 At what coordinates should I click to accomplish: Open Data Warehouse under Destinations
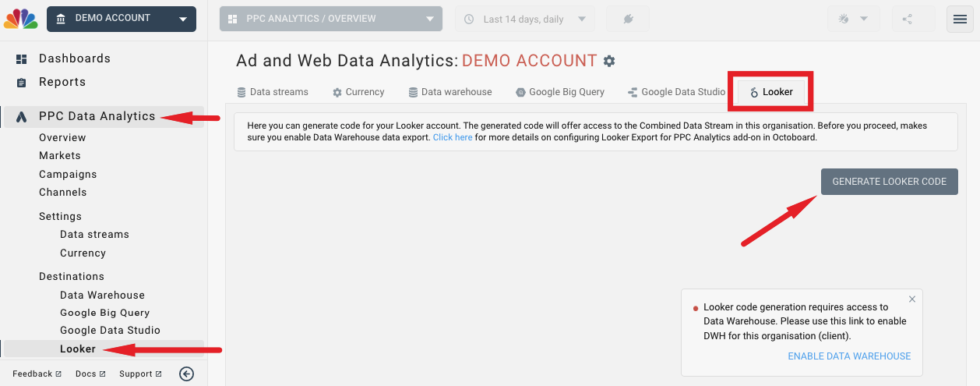point(102,296)
